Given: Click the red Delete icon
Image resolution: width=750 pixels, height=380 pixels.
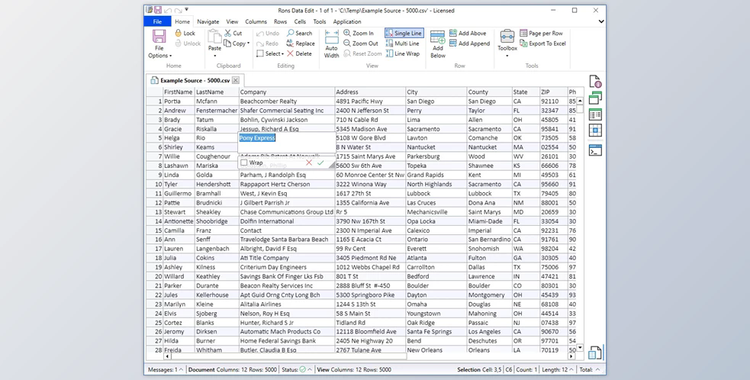Looking at the screenshot, I should tap(290, 54).
